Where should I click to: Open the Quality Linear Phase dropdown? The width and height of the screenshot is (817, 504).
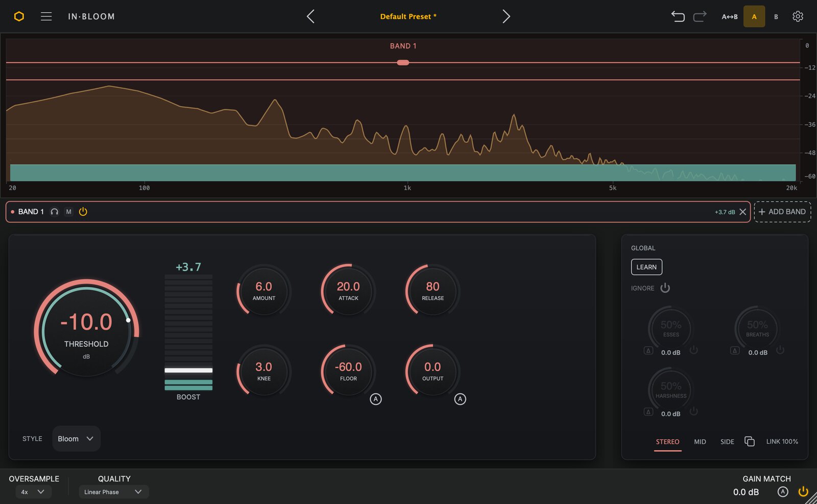click(x=113, y=492)
